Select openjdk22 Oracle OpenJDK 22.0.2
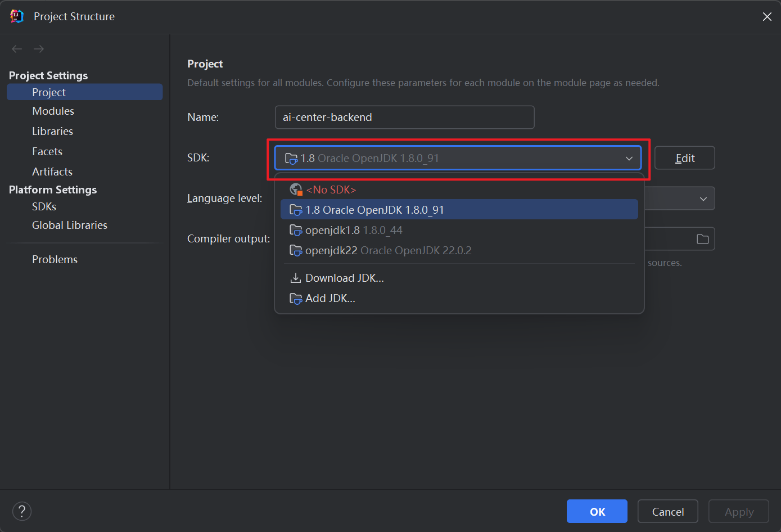Screen dimensions: 781x532 pyautogui.click(x=388, y=250)
